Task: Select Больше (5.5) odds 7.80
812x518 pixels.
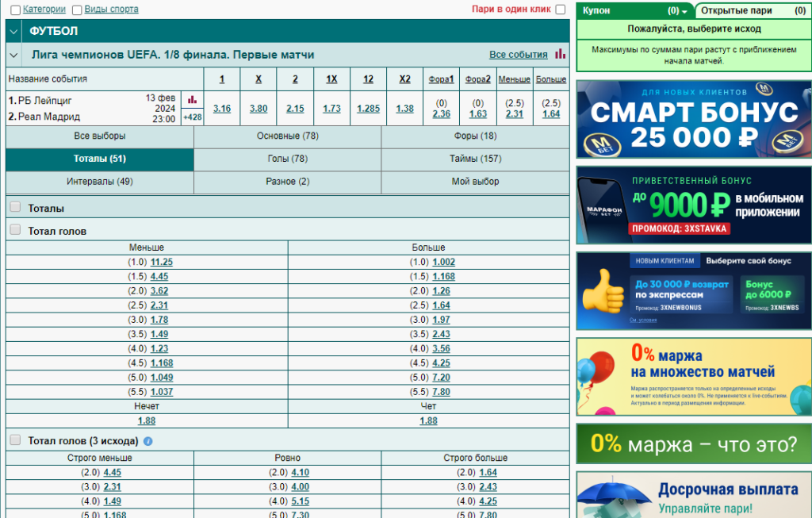Action: pos(441,393)
